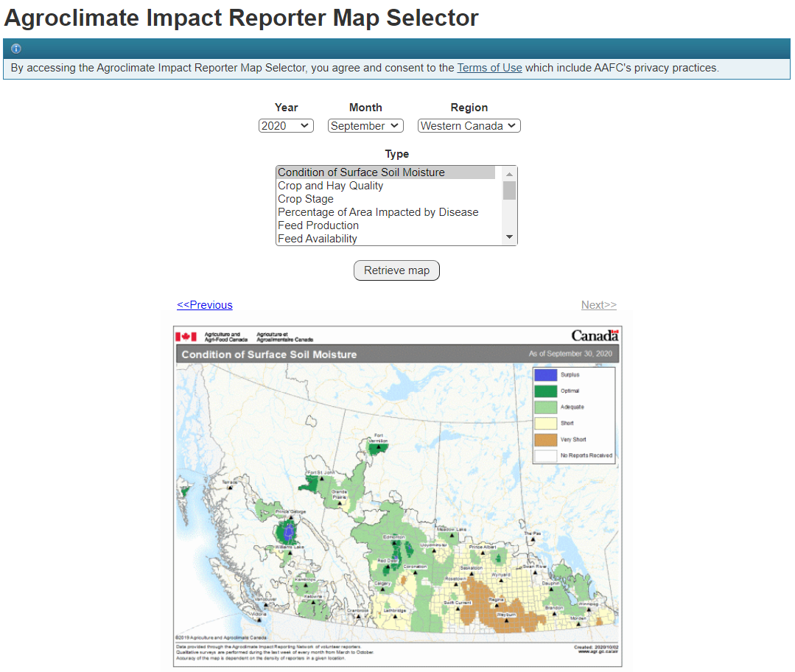Screen dimensions: 795x672
Task: Click the Type list scroll up arrow
Action: 509,174
